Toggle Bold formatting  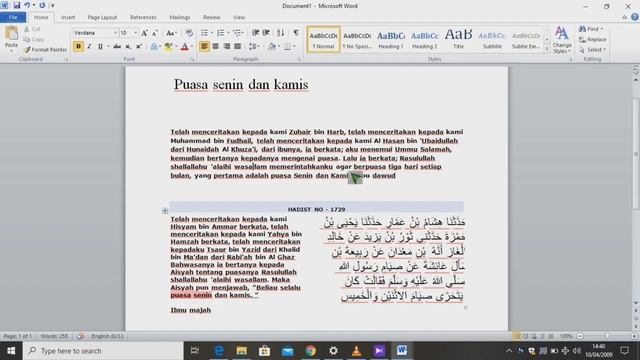click(x=78, y=47)
